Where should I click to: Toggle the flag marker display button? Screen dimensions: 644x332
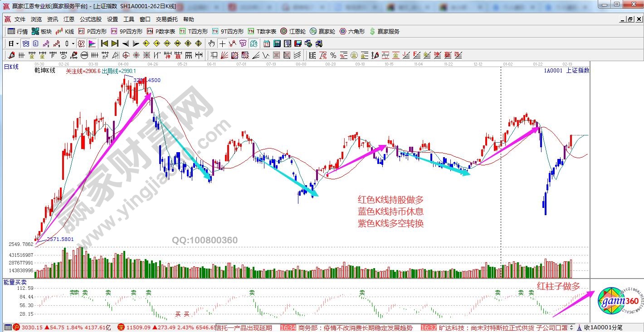(92, 43)
